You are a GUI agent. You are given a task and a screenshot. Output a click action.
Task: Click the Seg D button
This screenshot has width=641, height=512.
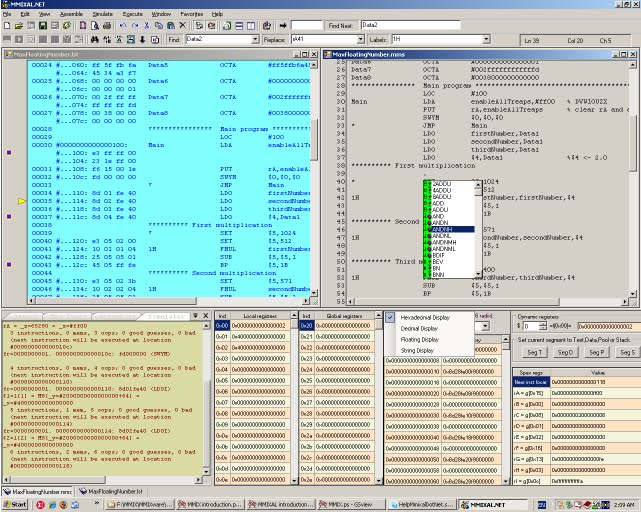tap(565, 352)
